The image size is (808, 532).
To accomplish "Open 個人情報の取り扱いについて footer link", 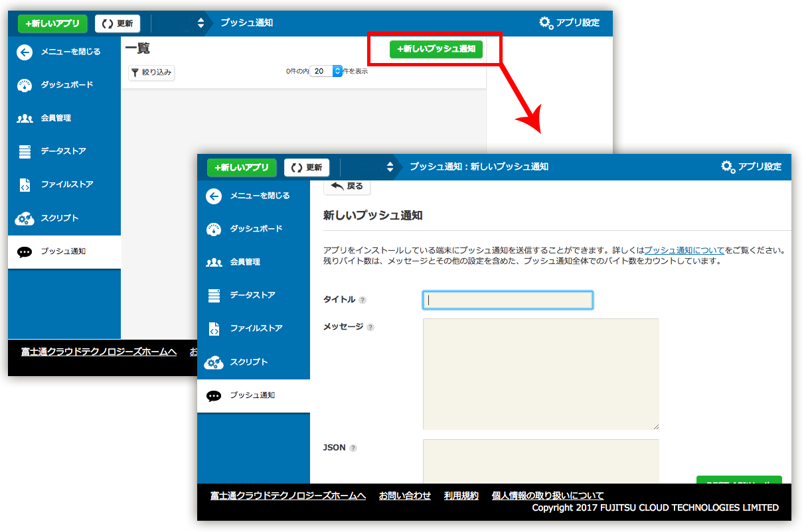I will click(x=548, y=496).
